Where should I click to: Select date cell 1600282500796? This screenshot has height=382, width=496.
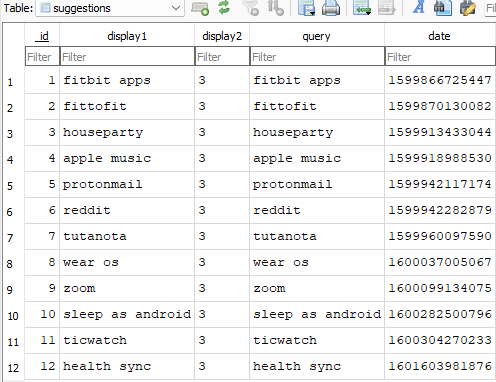click(440, 314)
